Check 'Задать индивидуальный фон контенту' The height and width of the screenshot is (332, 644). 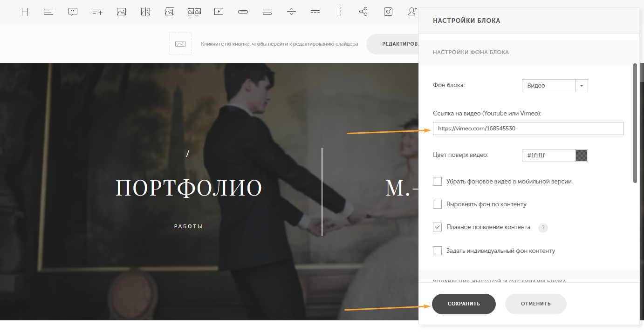(x=437, y=251)
